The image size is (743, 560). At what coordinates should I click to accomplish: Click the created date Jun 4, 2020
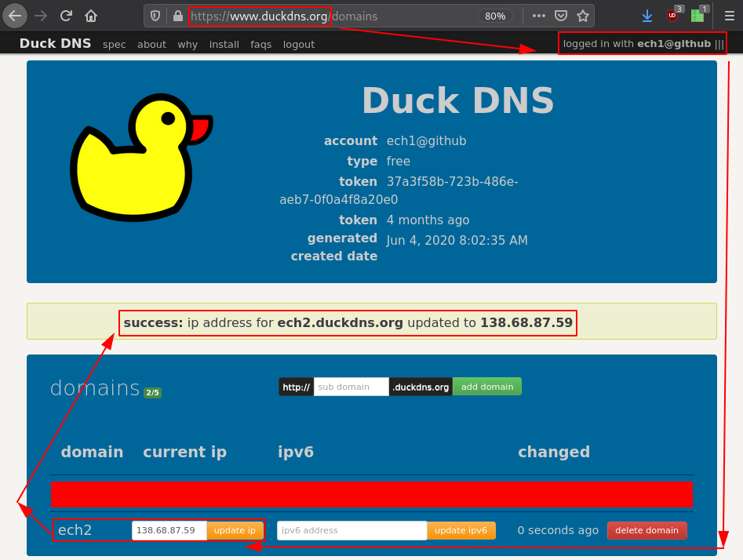(457, 240)
